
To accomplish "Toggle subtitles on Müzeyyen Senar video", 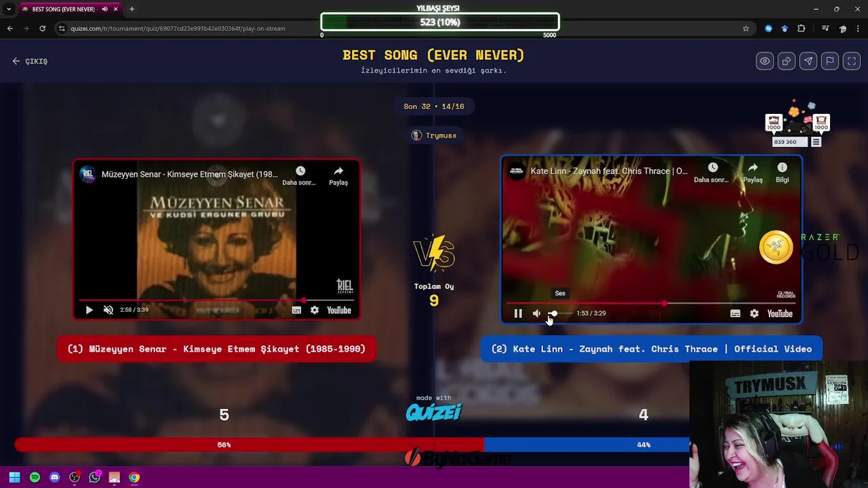I will (296, 310).
